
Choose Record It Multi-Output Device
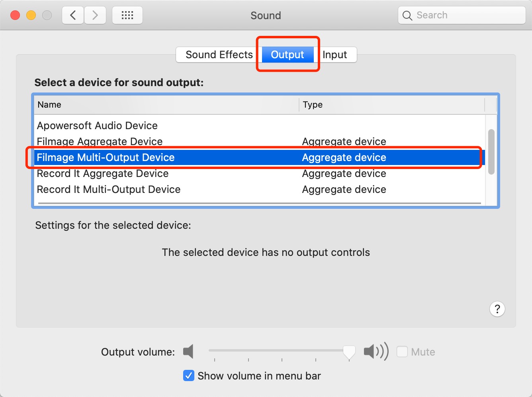(260, 189)
